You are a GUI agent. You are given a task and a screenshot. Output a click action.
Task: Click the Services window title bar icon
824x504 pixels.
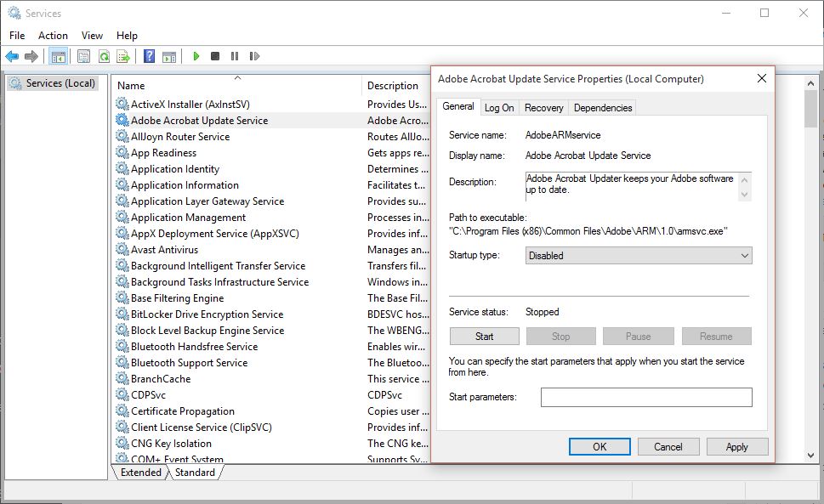(x=14, y=13)
